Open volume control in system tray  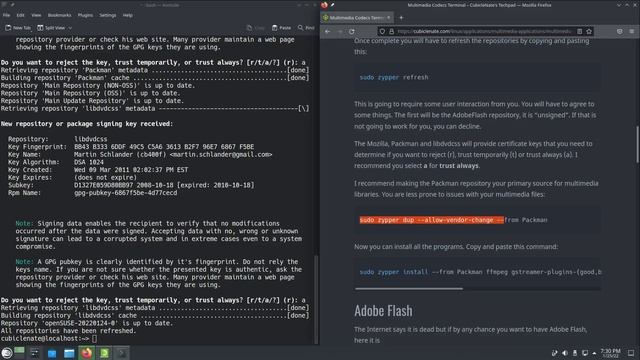pyautogui.click(x=565, y=353)
